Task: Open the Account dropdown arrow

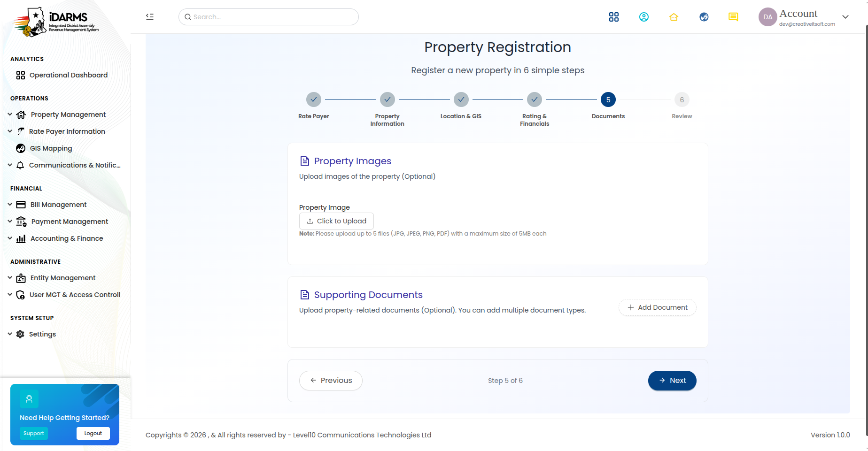Action: tap(845, 17)
